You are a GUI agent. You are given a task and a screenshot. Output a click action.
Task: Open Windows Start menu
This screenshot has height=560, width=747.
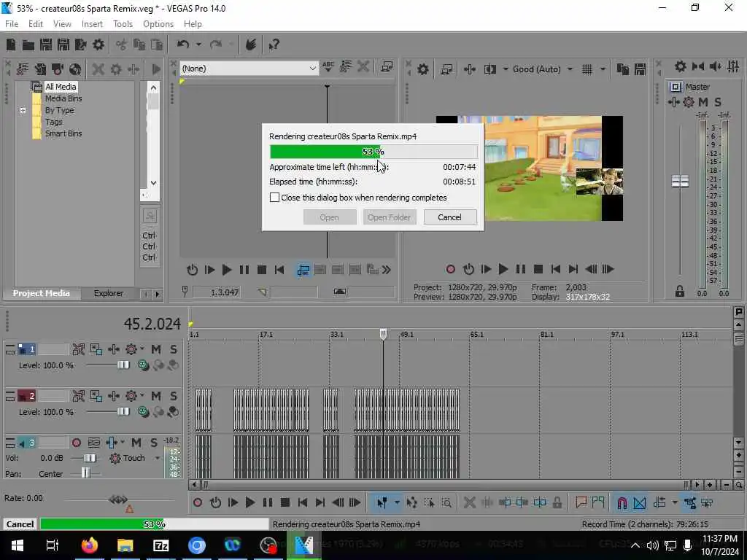point(18,545)
